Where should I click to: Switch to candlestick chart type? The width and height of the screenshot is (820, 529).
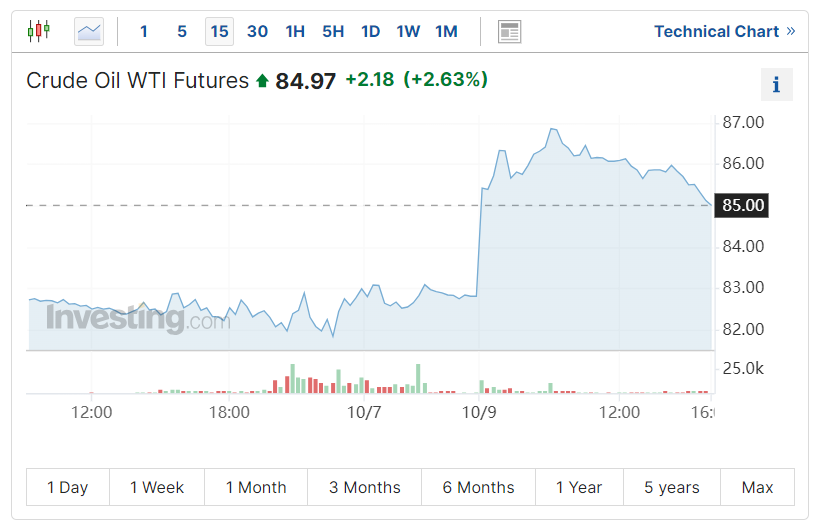click(x=38, y=31)
